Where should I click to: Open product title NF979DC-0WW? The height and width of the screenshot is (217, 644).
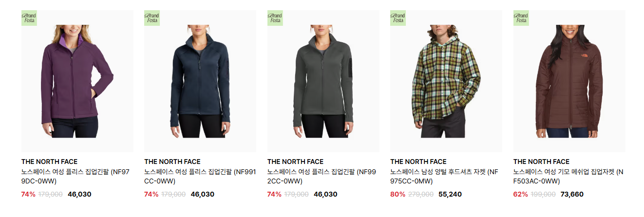pos(76,177)
